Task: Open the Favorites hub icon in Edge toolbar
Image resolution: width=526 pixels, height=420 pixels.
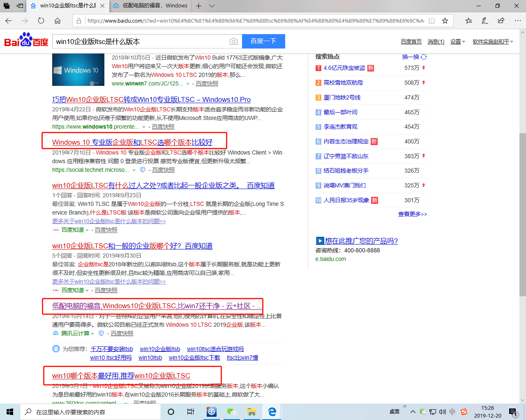Action: 468,20
